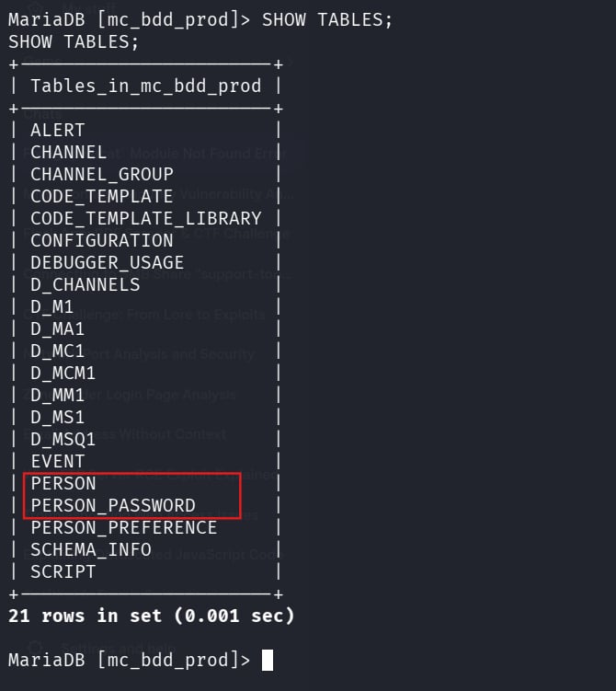Select the CONFIGURATION table entry
616x691 pixels.
tap(101, 240)
